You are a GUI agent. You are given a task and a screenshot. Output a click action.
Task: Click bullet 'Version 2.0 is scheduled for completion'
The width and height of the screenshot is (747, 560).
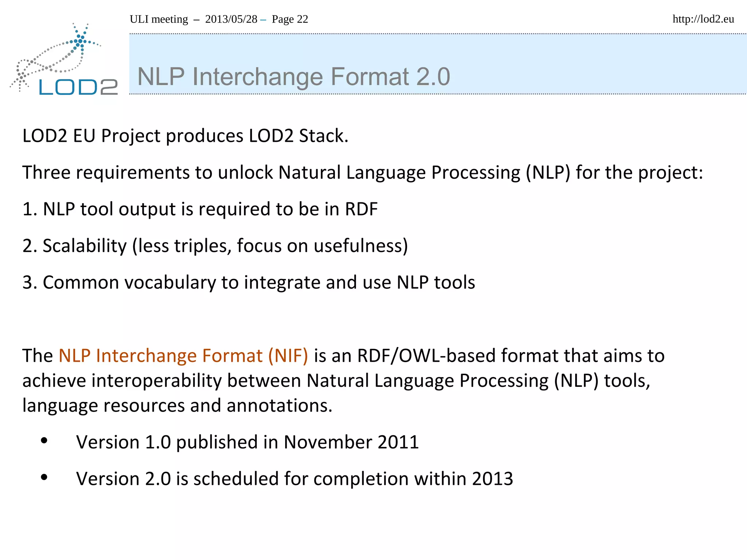(x=295, y=479)
